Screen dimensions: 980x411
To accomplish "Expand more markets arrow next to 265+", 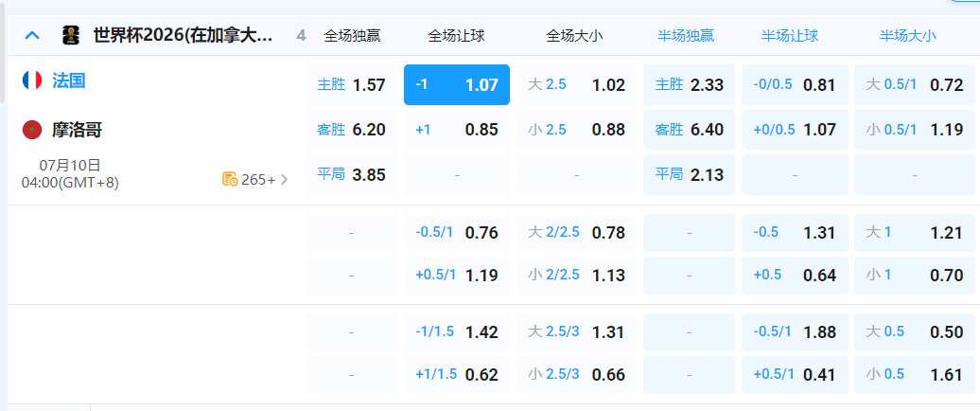I will click(285, 180).
